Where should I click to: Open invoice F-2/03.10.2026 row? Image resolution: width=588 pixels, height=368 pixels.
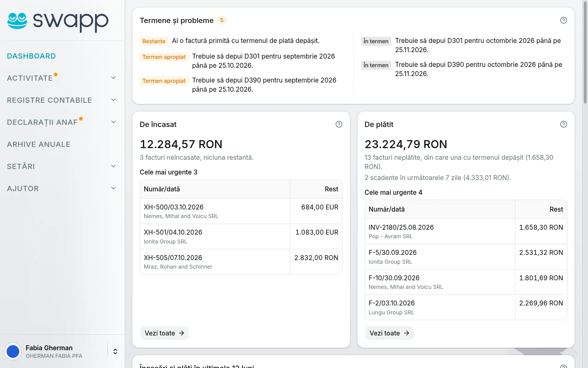point(466,307)
